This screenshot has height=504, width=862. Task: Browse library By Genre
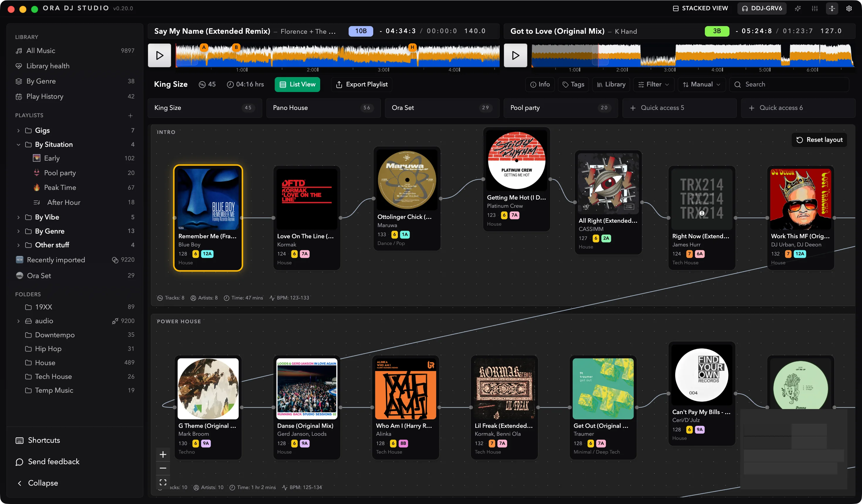(74, 81)
